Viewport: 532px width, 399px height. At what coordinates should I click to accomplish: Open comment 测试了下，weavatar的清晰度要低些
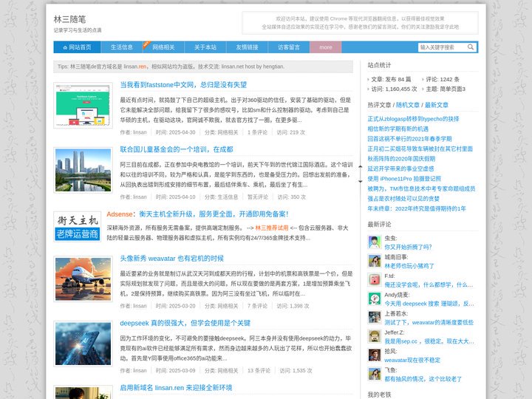[429, 322]
